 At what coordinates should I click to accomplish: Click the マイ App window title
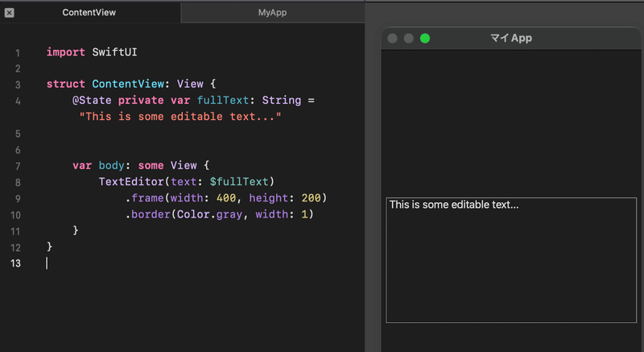(x=511, y=38)
